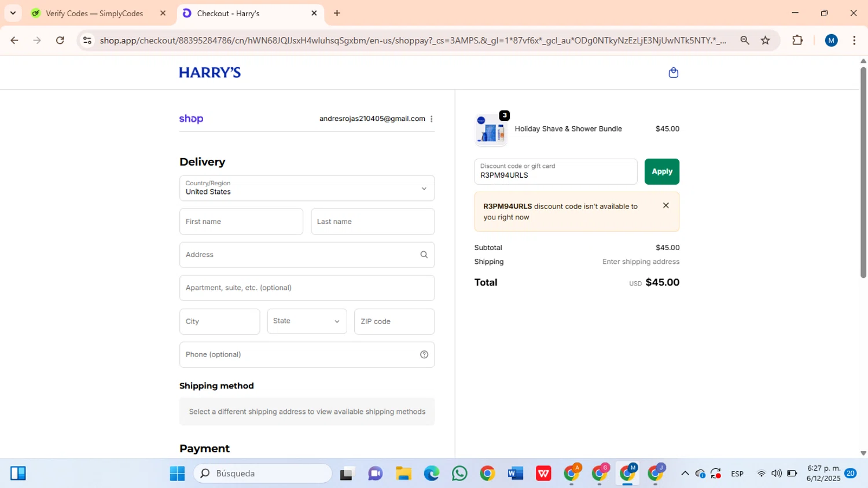
Task: Click the browser back arrow
Action: (14, 40)
